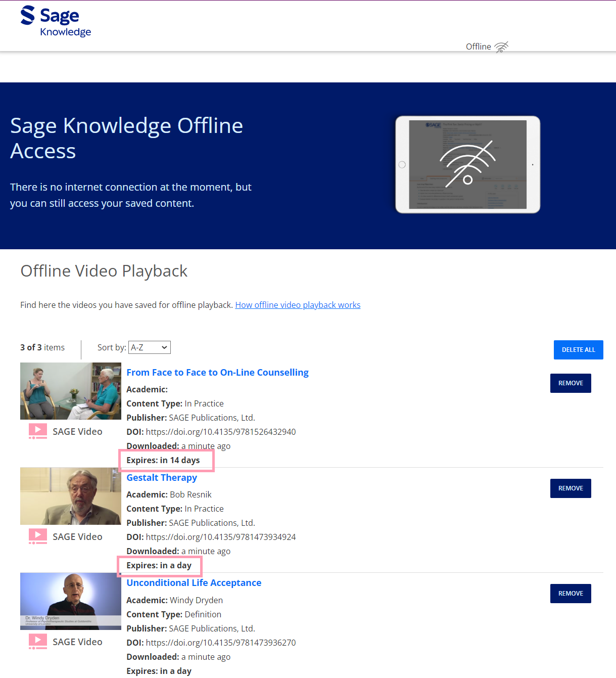The image size is (616, 678).
Task: Open How offline video playback works link
Action: point(298,305)
